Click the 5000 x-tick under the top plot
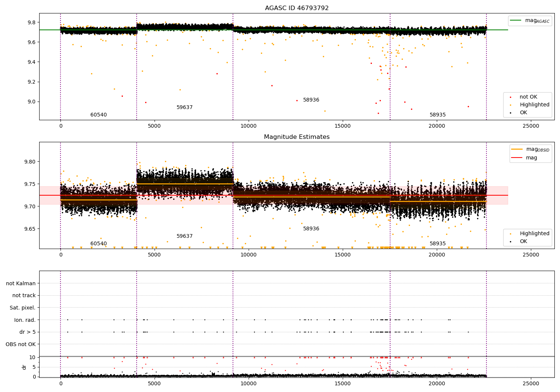Screen dimensions: 560x392 point(155,126)
